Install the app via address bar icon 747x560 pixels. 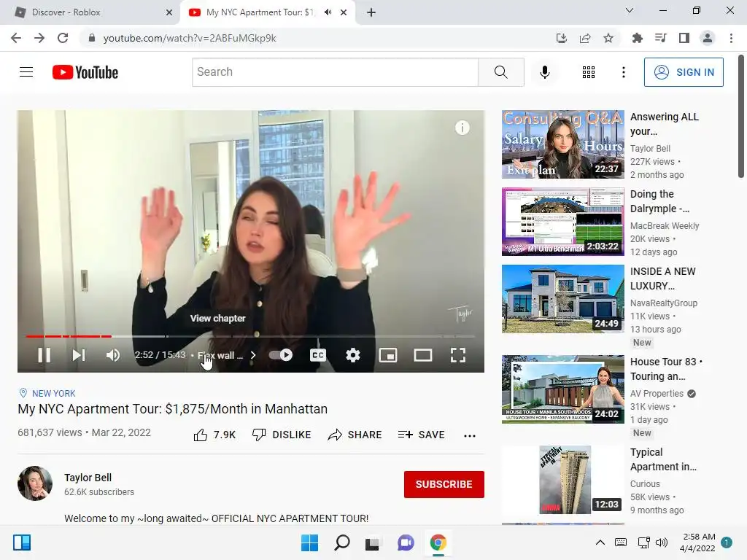coord(562,38)
